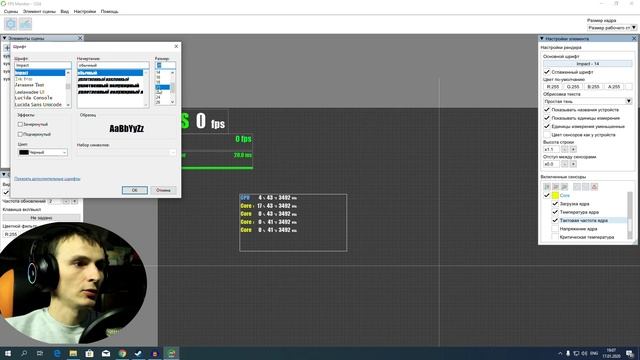This screenshot has height=360, width=640.
Task: Decrease Отступ между сенсорами with minus
Action: [x=565, y=164]
